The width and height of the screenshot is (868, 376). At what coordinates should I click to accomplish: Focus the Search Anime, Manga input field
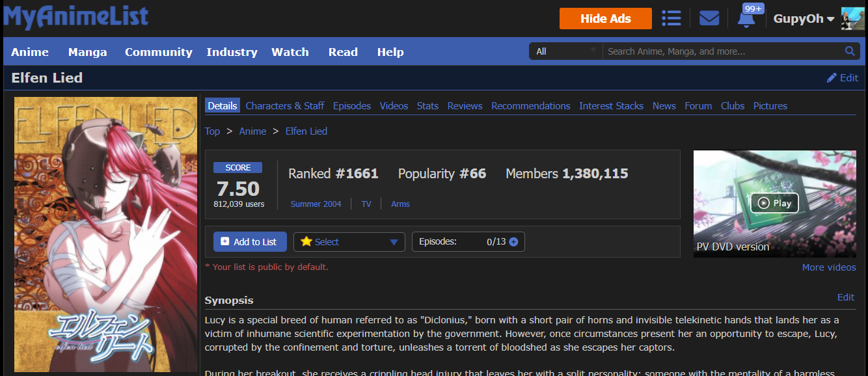(x=722, y=51)
